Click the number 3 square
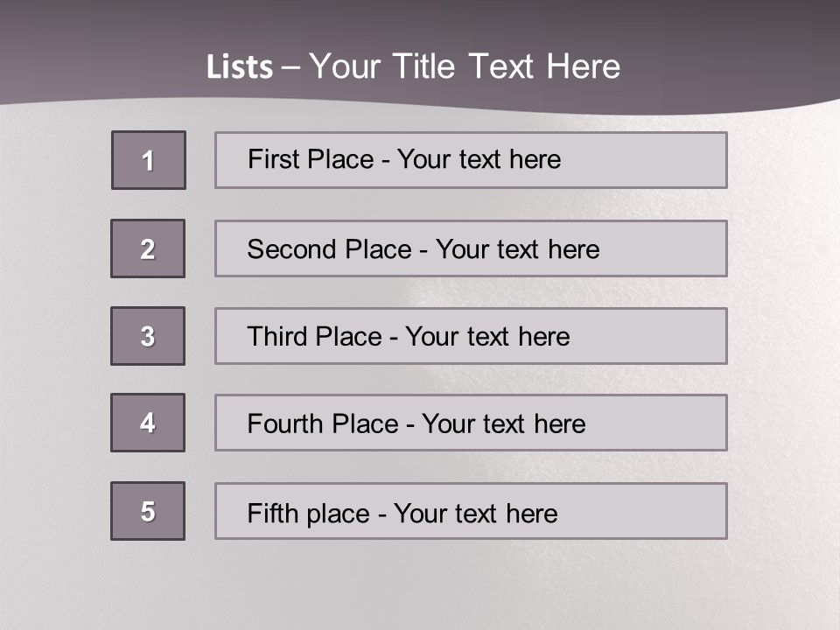Screen dimensions: 840x630 (148, 336)
